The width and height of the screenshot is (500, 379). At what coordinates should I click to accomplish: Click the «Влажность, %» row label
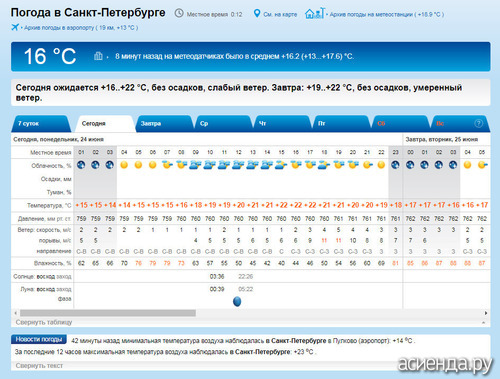[53, 263]
